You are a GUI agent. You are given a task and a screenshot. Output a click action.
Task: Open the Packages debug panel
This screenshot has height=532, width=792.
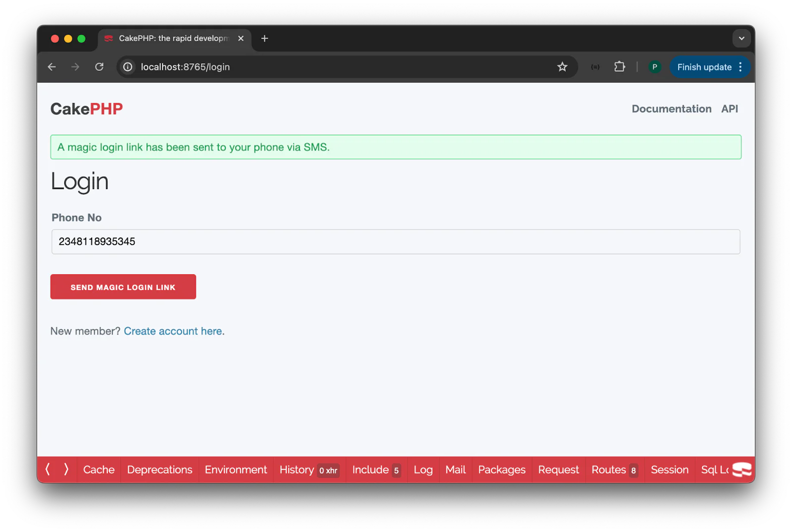pyautogui.click(x=501, y=470)
